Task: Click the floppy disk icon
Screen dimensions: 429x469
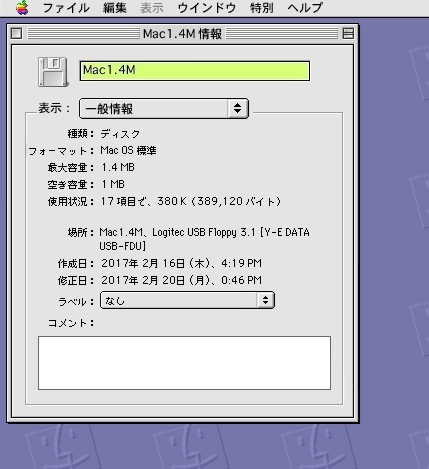Action: (53, 72)
